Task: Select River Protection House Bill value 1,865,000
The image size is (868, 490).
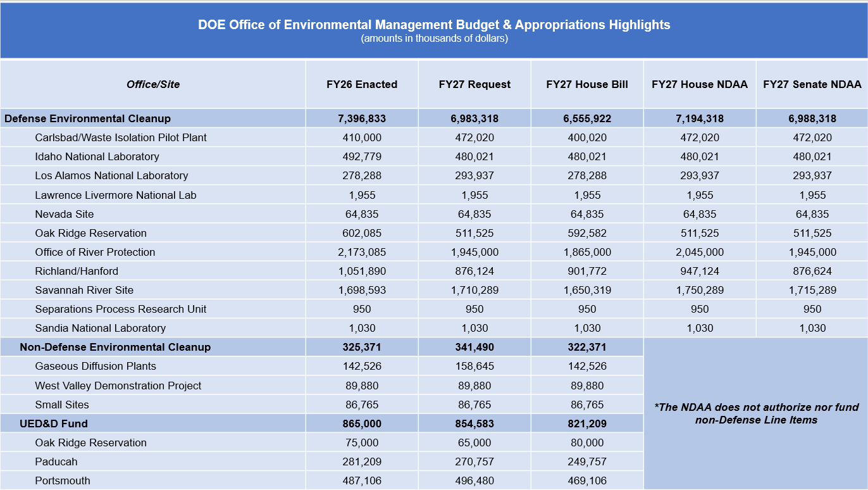Action: pyautogui.click(x=587, y=252)
